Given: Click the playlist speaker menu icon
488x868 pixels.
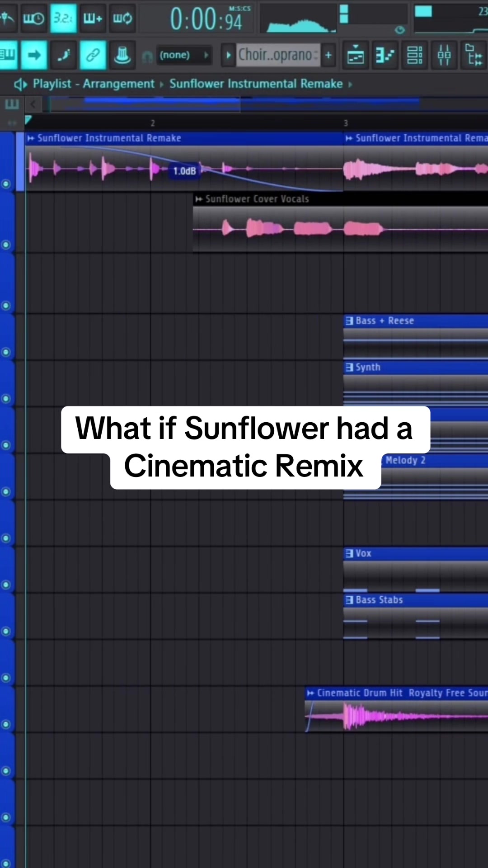Looking at the screenshot, I should (x=21, y=84).
